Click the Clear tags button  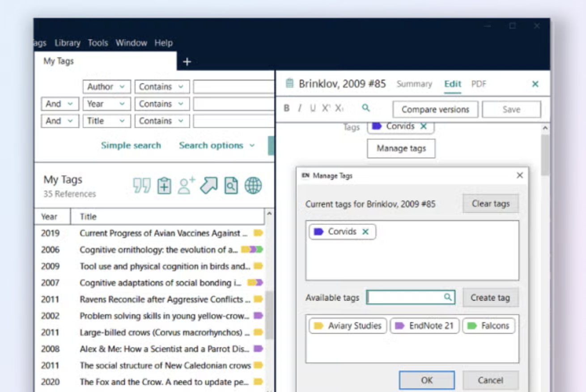tap(491, 204)
